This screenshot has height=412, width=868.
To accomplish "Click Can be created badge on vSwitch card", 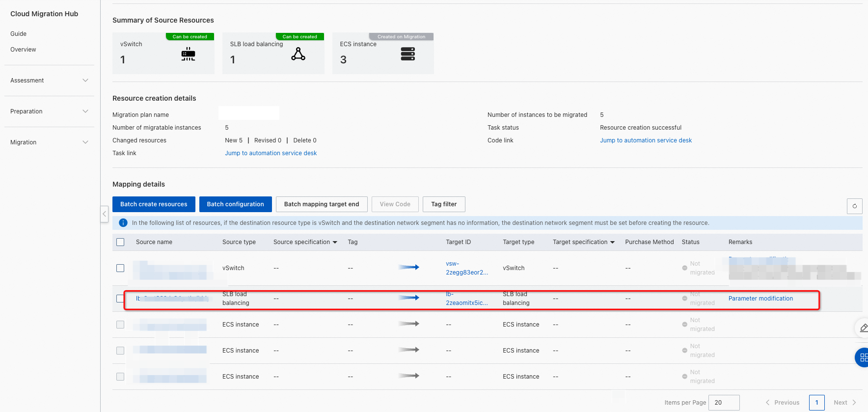I will (190, 37).
